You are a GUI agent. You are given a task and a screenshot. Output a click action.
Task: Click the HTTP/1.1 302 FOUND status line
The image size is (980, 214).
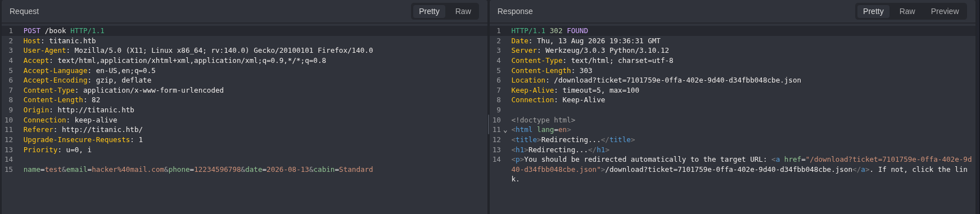click(549, 31)
